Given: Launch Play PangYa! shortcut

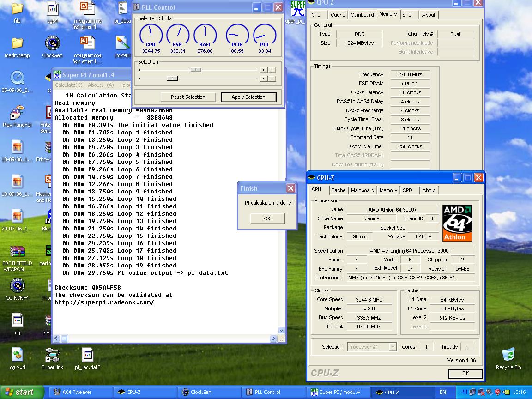Looking at the screenshot, I should (17, 113).
